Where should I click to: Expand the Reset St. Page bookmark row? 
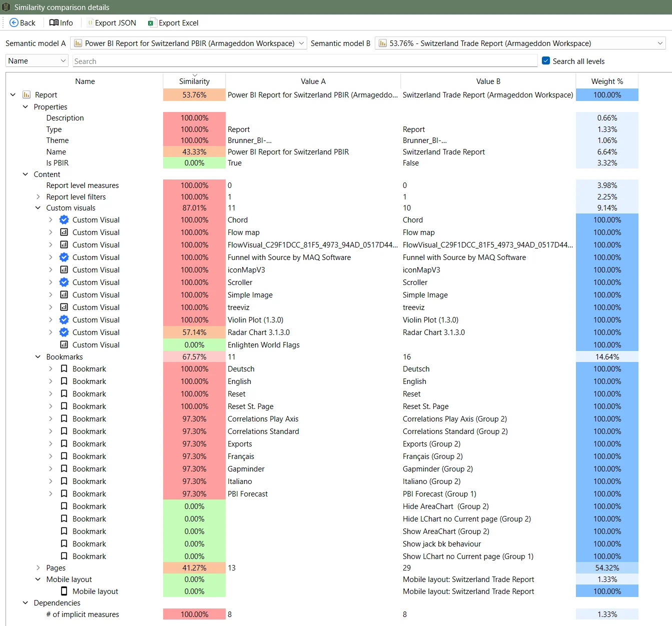(51, 406)
